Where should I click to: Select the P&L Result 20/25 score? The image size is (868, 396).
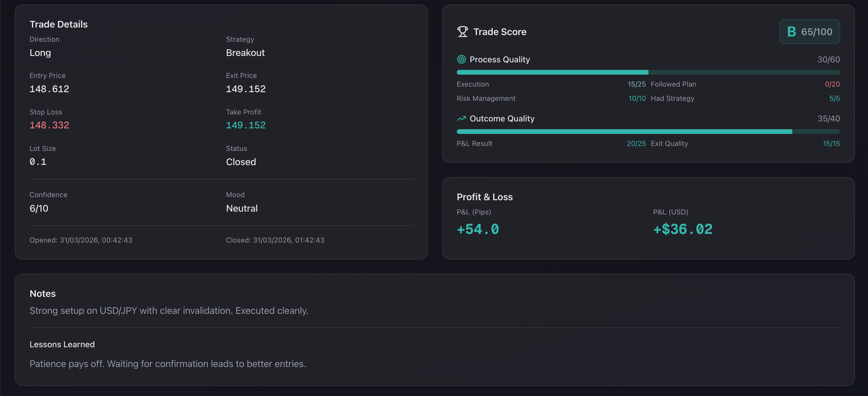click(x=636, y=143)
